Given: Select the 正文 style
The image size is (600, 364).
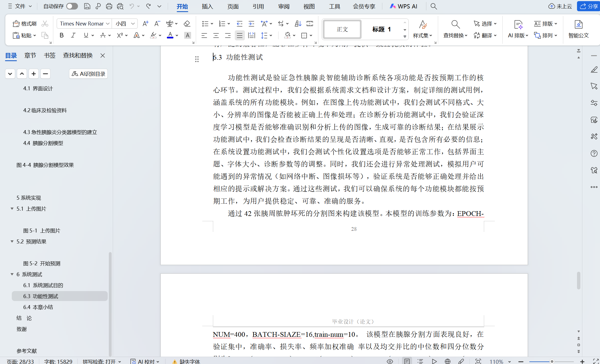Looking at the screenshot, I should (342, 29).
